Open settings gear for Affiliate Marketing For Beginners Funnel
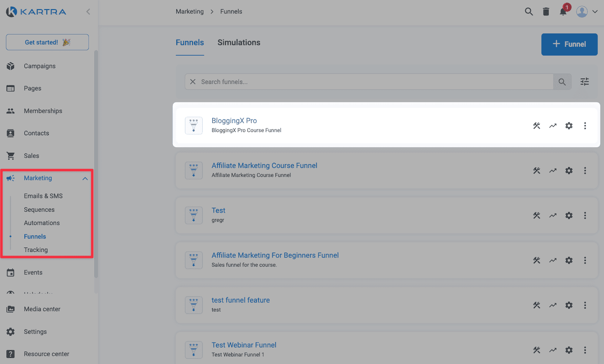 click(569, 260)
